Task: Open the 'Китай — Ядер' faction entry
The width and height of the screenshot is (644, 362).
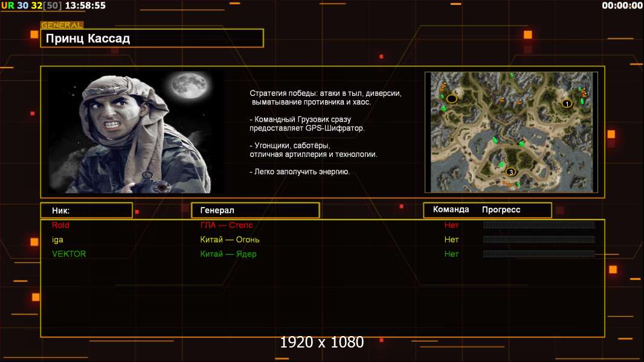Action: tap(228, 254)
